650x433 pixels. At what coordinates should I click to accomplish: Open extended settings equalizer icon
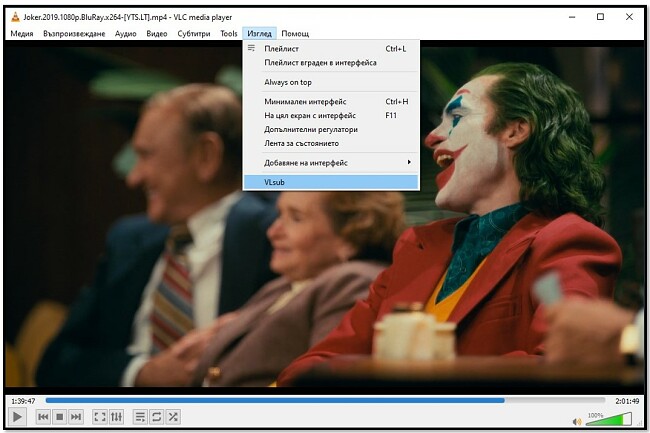point(116,417)
